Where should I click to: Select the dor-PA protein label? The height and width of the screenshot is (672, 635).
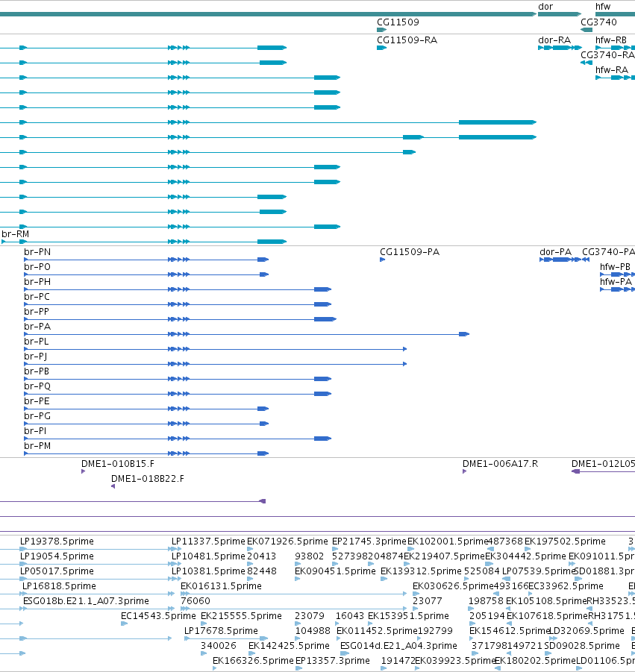click(556, 252)
